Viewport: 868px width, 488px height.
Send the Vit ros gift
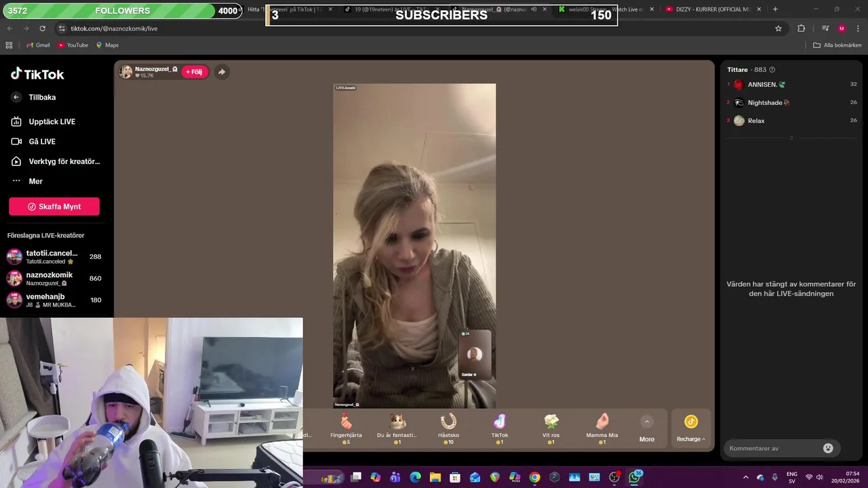point(551,428)
